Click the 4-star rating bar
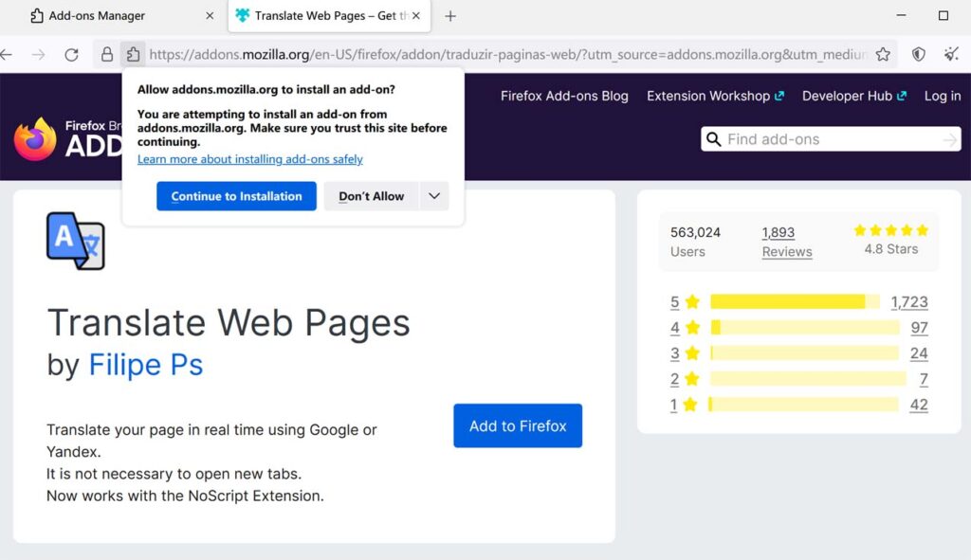Image resolution: width=971 pixels, height=560 pixels. click(805, 327)
